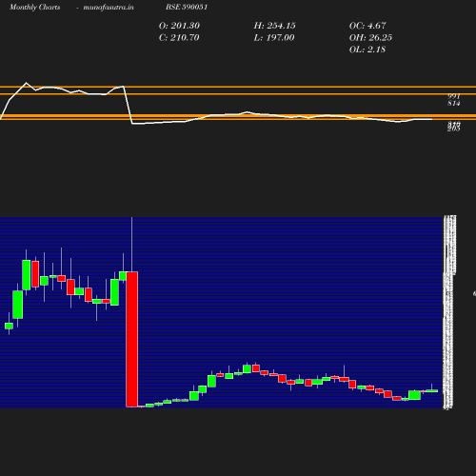Click the munafasutra.in label
Viewport: 476px width, 476px height.
109,7
